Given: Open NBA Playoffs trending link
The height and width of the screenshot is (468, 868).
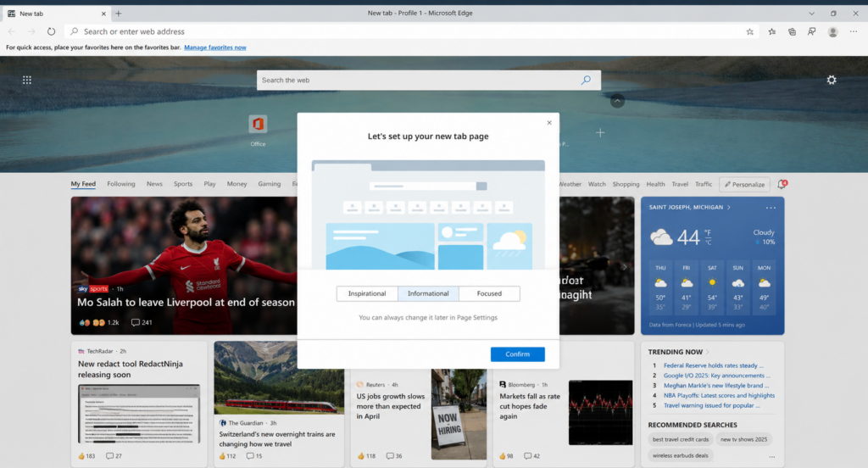Looking at the screenshot, I should pyautogui.click(x=719, y=395).
